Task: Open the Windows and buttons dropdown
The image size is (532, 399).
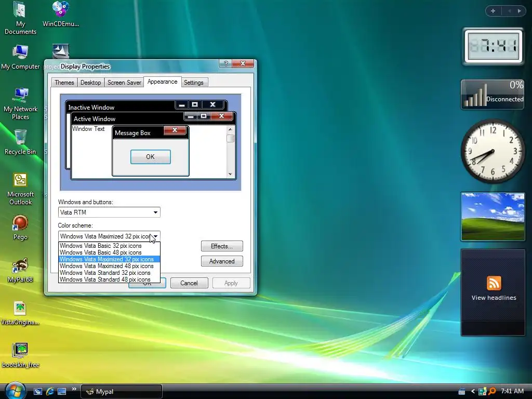Action: tap(109, 212)
